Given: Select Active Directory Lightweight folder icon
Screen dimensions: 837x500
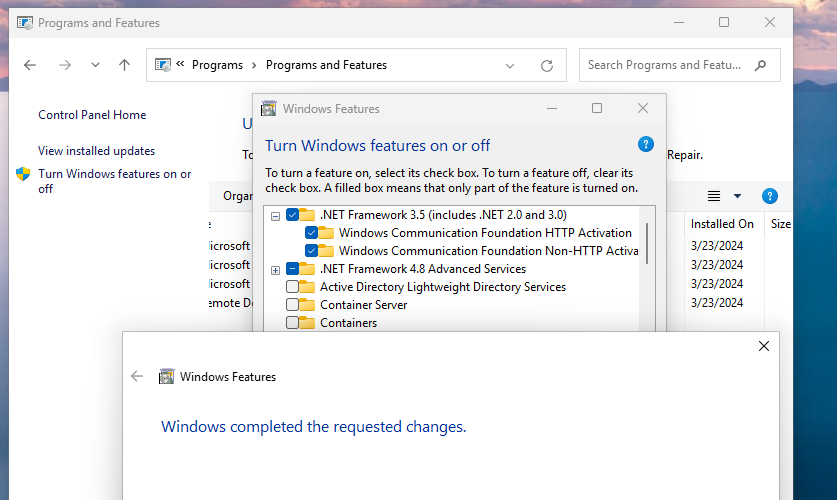Looking at the screenshot, I should (307, 287).
